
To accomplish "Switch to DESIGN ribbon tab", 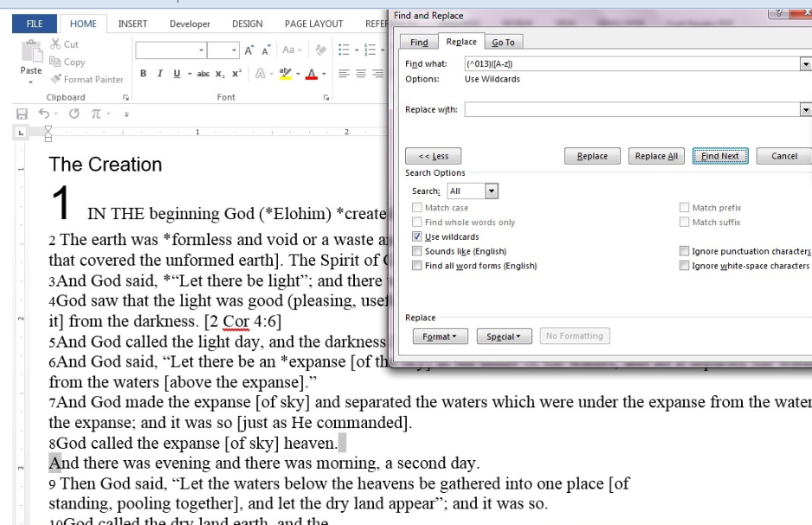I will (247, 23).
